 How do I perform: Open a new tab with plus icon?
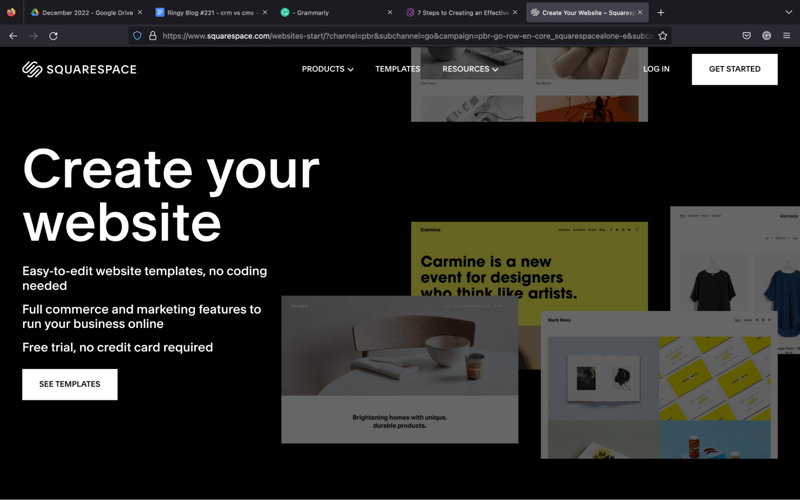point(661,12)
